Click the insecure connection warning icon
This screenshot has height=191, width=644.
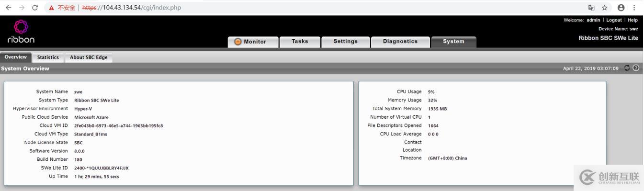(x=52, y=8)
